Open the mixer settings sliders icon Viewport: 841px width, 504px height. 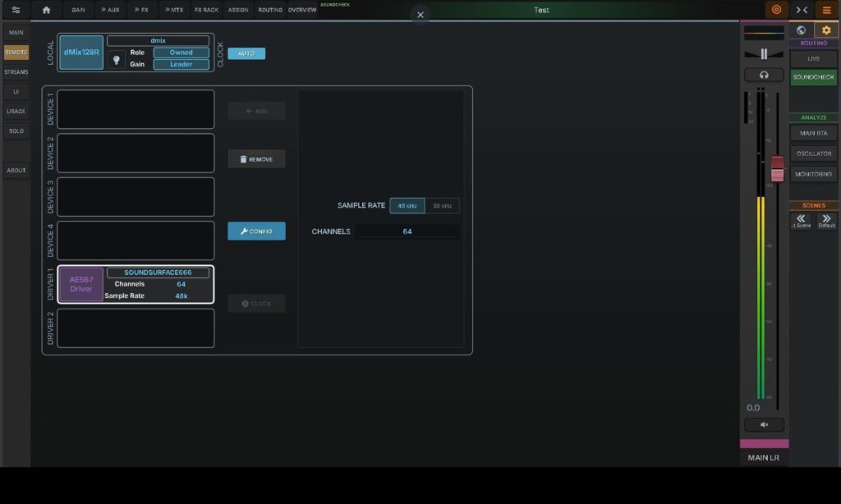(x=16, y=10)
